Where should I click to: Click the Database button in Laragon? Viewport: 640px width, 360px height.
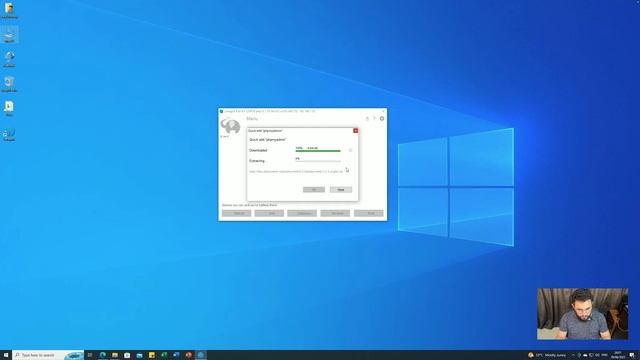(302, 213)
